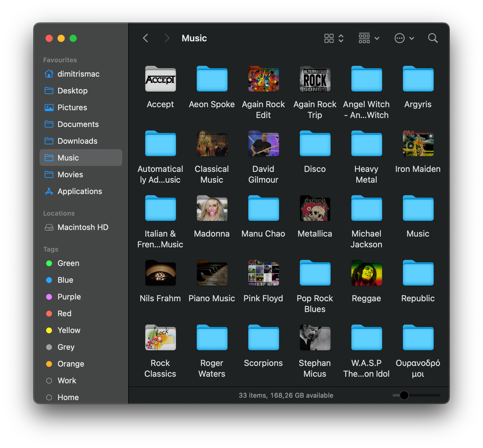The image size is (483, 448).
Task: Click the search magnifier icon
Action: (x=433, y=38)
